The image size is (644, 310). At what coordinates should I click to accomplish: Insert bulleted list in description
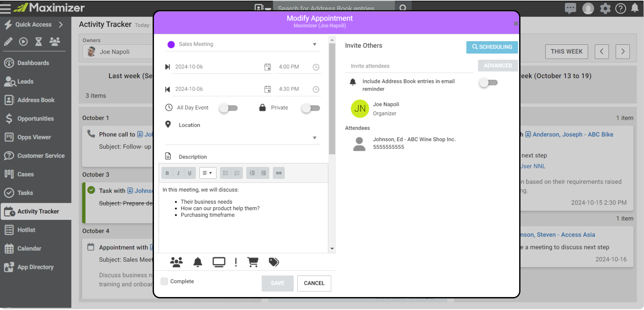point(226,173)
